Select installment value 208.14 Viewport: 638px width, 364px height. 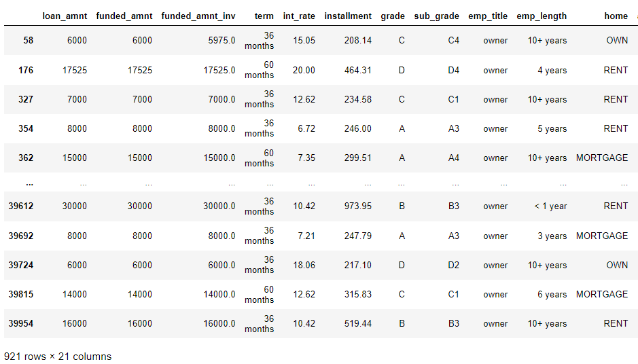pos(358,40)
